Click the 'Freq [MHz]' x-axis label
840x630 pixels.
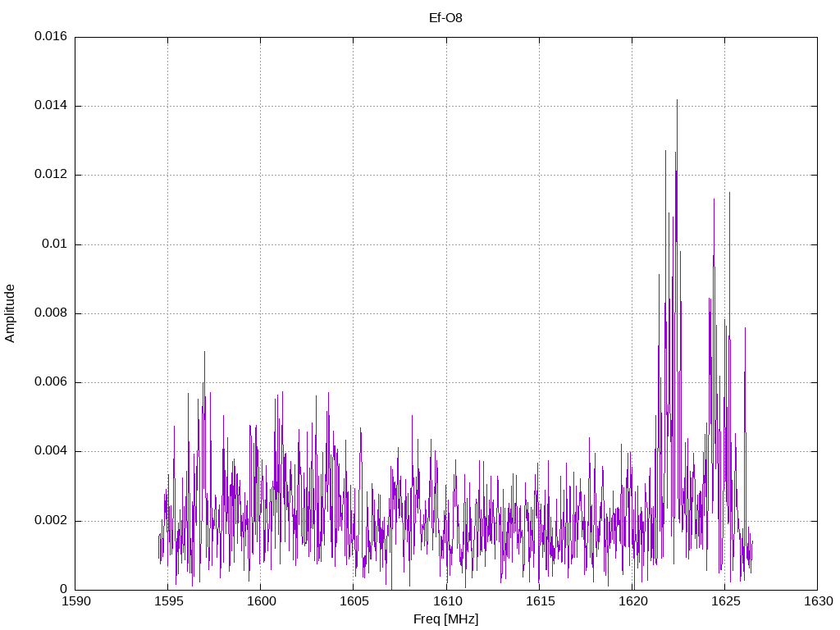[445, 619]
